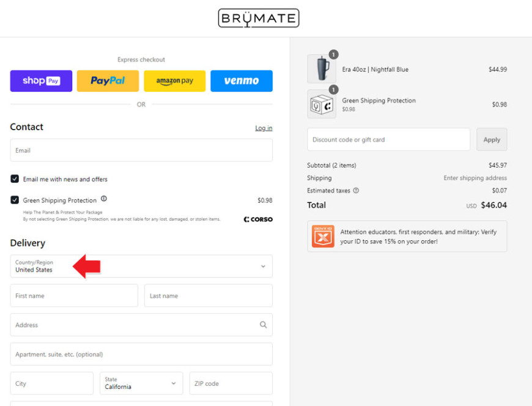Image resolution: width=532 pixels, height=406 pixels.
Task: Click the Apply discount button
Action: [492, 139]
